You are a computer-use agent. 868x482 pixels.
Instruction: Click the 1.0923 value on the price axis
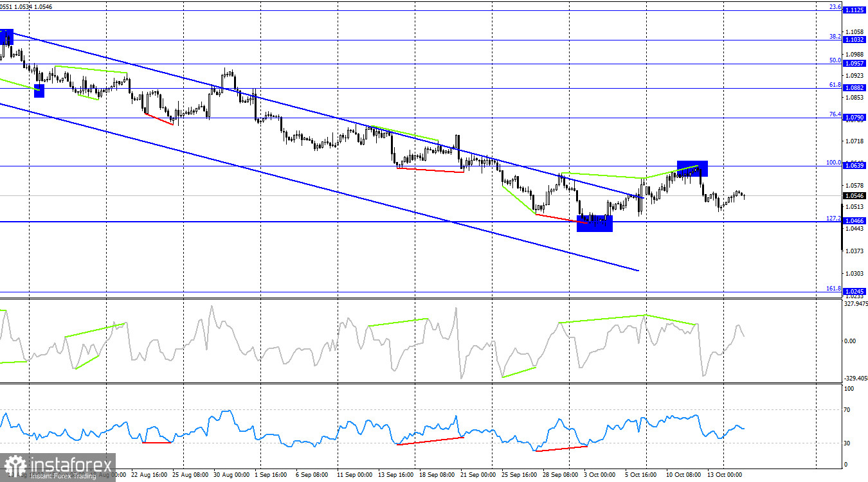[x=856, y=76]
